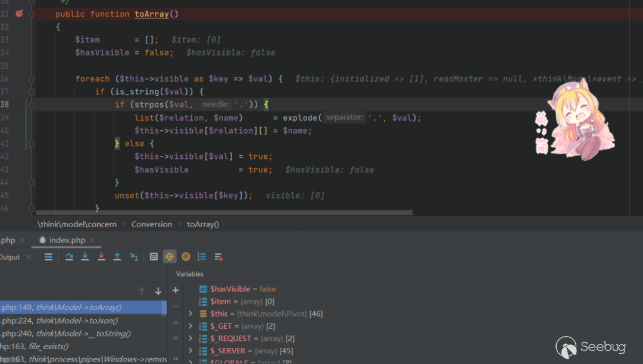The height and width of the screenshot is (364, 643).
Task: Click the plus button to add new watch
Action: (176, 291)
